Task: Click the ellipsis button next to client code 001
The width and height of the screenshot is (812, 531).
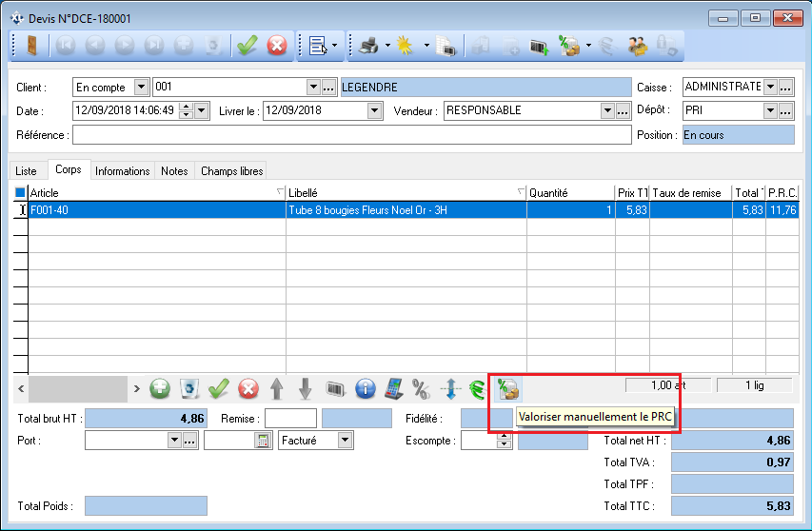Action: 328,87
